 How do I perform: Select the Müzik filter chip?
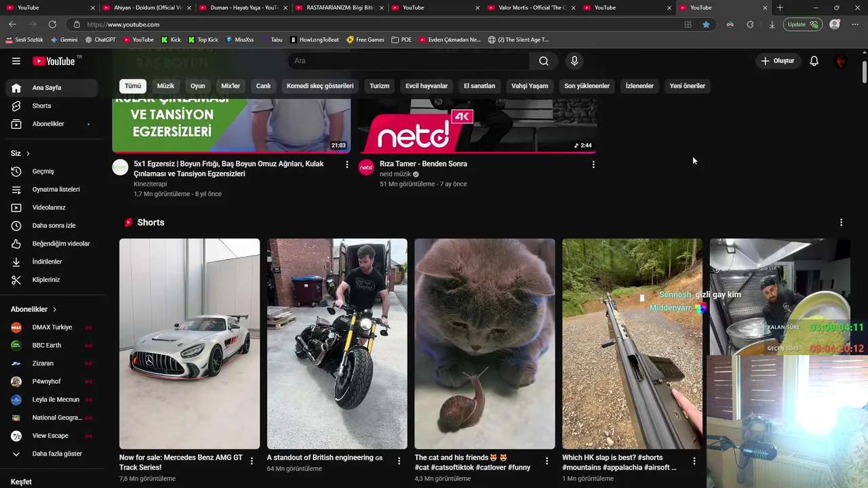click(165, 86)
